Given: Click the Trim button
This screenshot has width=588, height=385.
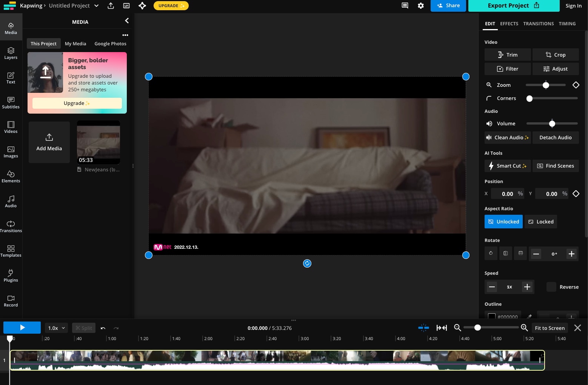Looking at the screenshot, I should (508, 55).
